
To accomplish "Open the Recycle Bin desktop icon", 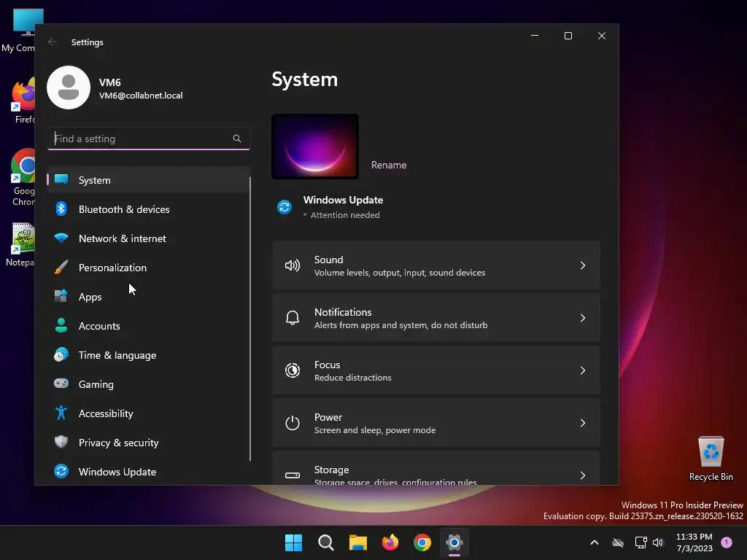I will (x=711, y=459).
